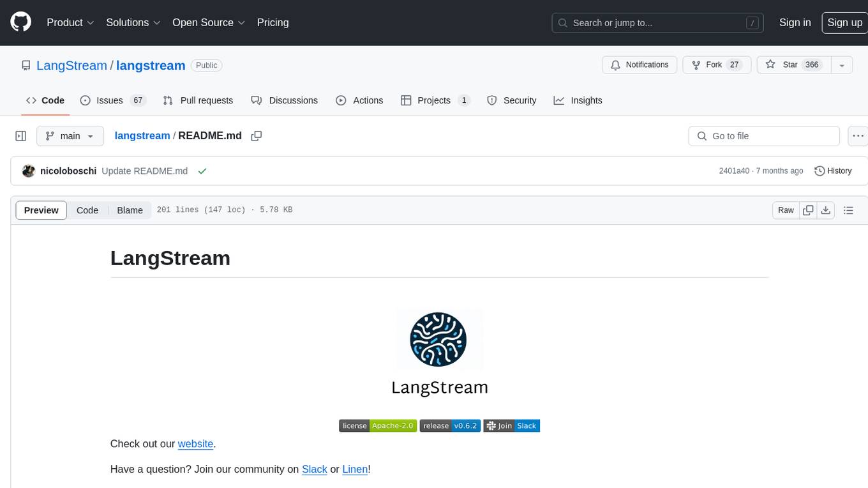The width and height of the screenshot is (868, 488).
Task: Click the Join Slack badge
Action: point(511,426)
